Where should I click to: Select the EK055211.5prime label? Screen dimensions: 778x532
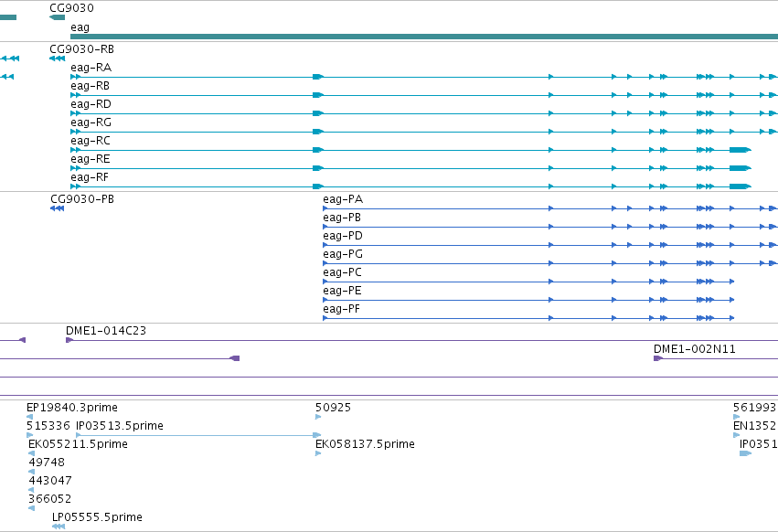[78, 444]
